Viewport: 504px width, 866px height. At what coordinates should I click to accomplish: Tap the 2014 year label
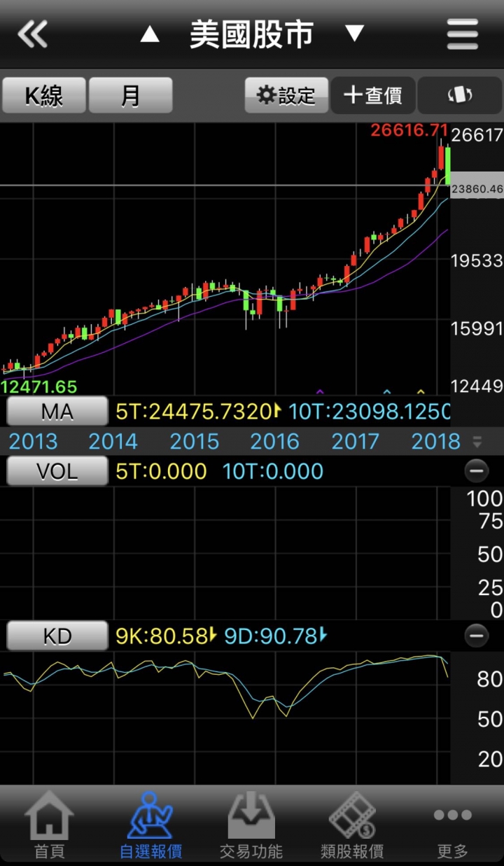click(x=113, y=442)
